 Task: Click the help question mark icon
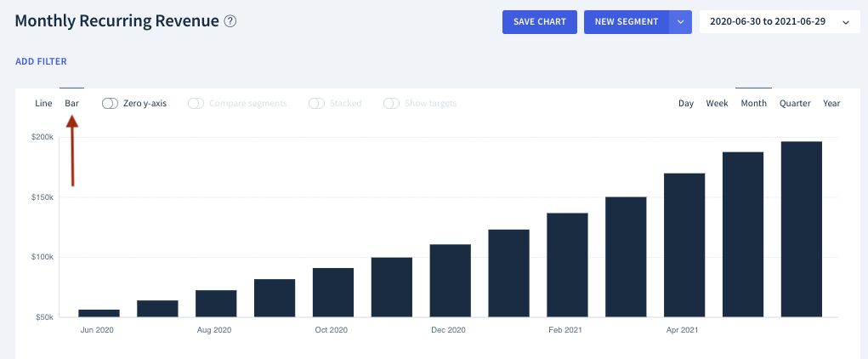tap(230, 21)
